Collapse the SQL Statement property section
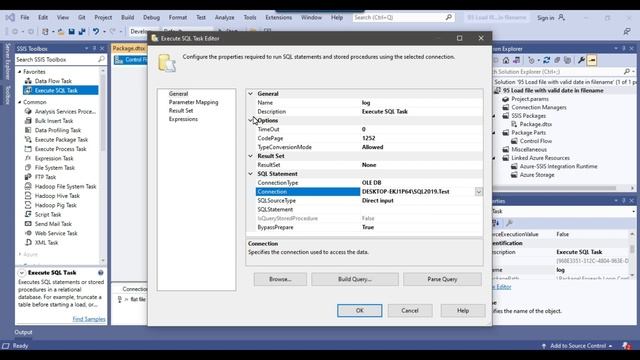Viewport: 640px width, 360px height. (x=251, y=174)
